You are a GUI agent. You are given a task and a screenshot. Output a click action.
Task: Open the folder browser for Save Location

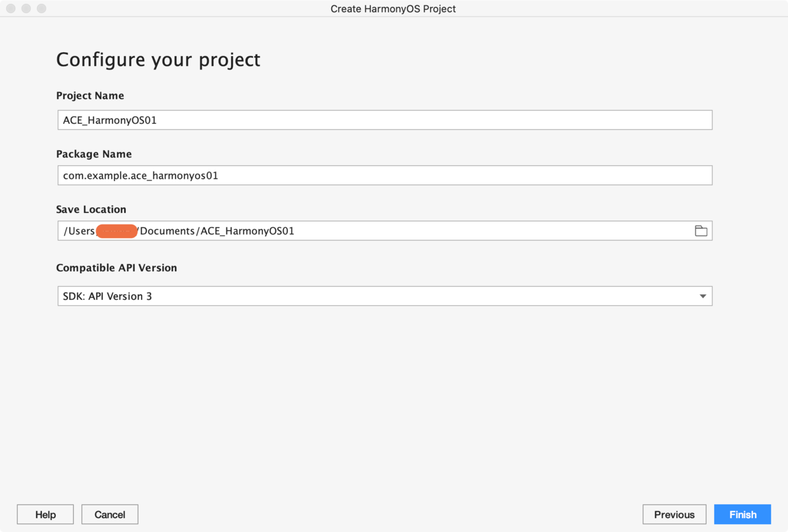[x=701, y=231]
